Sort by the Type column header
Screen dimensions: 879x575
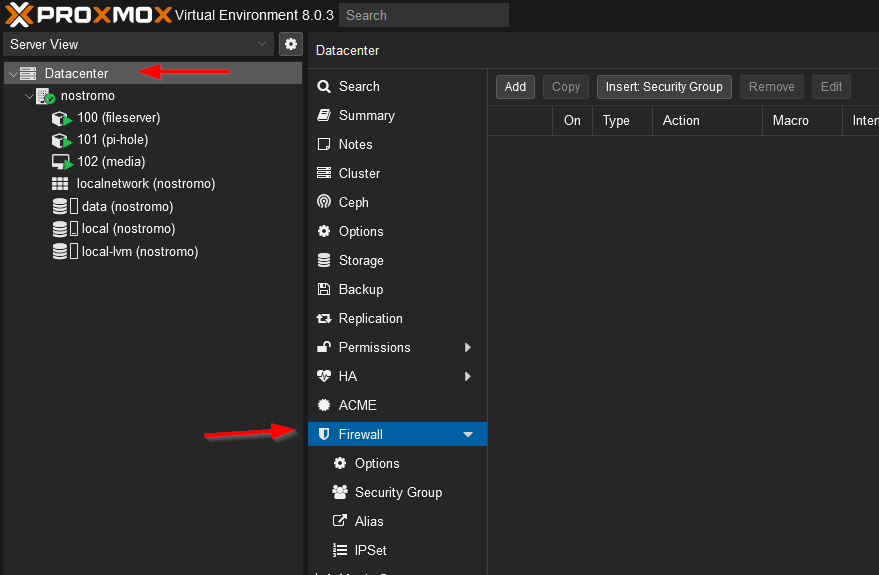pos(622,120)
